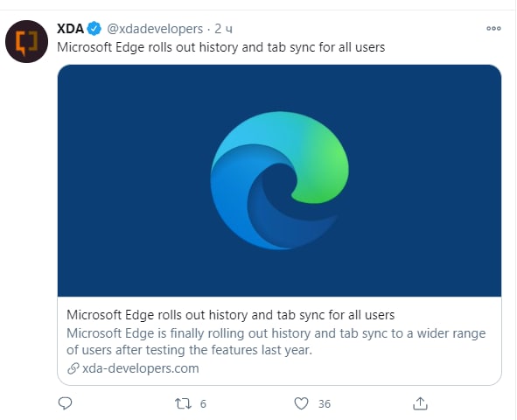Retweet using the retweet arrows icon
The image size is (517, 420).
[183, 403]
